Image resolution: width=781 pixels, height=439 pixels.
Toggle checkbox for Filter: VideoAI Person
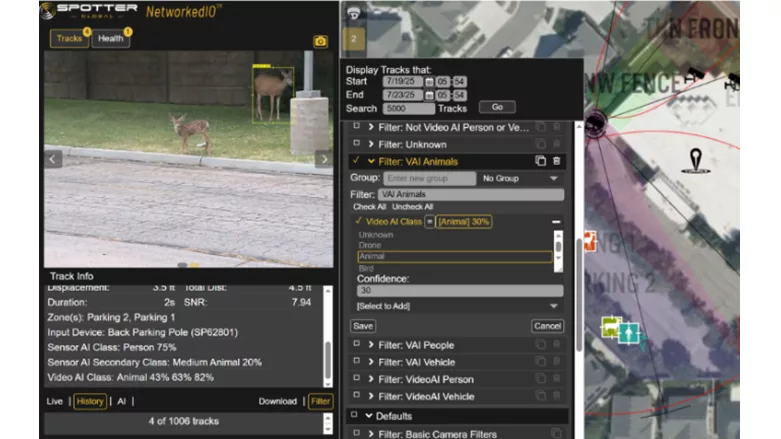click(356, 378)
